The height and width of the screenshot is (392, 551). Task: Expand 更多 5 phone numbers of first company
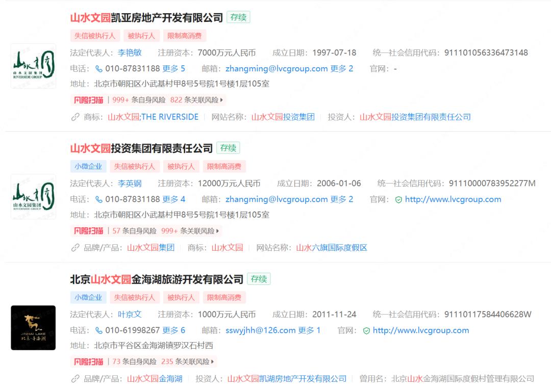click(x=173, y=68)
